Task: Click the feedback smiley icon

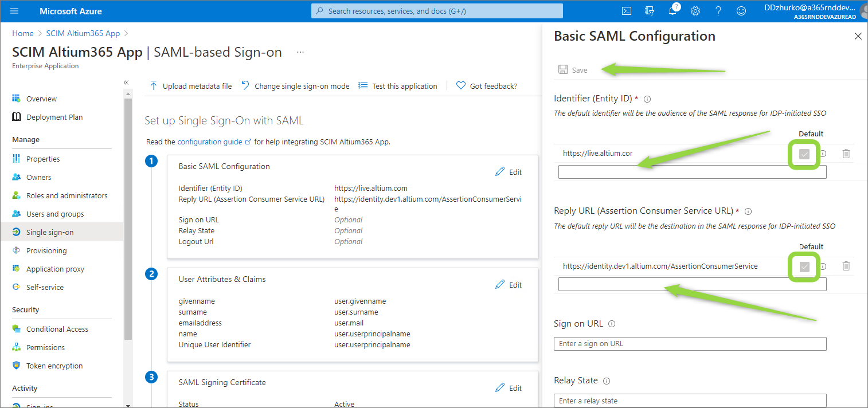Action: tap(741, 11)
